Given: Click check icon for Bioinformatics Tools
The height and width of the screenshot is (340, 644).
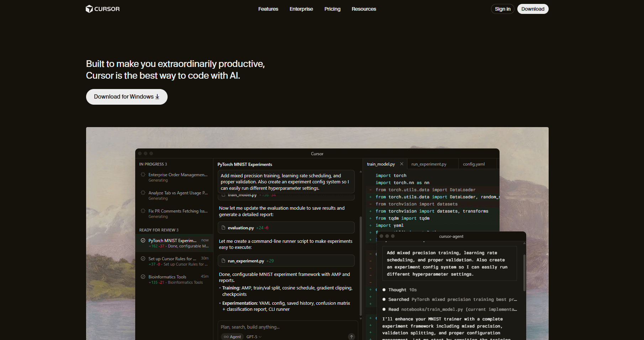Looking at the screenshot, I should tap(143, 277).
